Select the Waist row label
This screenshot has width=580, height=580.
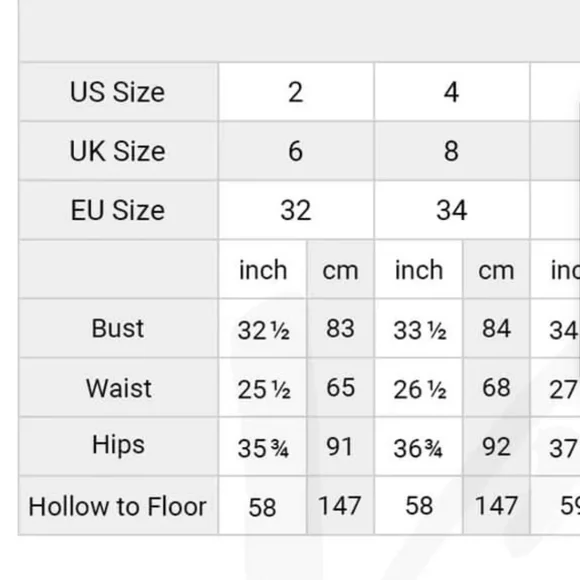coord(118,388)
